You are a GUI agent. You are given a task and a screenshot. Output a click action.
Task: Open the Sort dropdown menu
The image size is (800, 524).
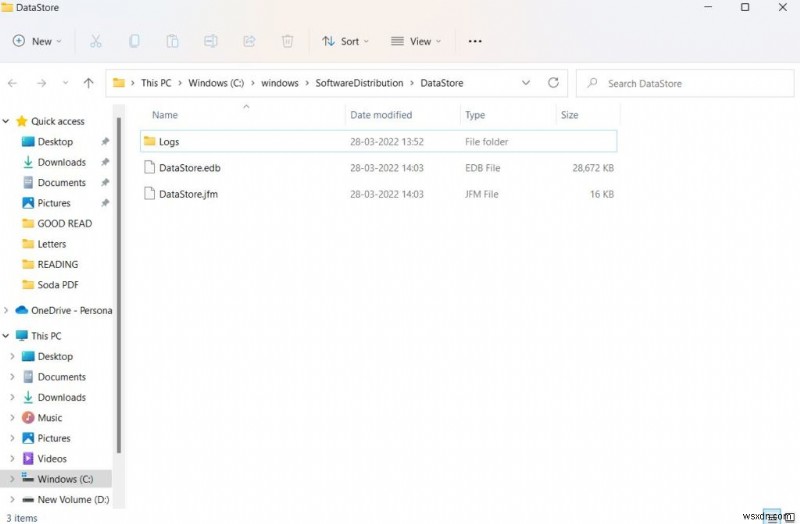(345, 41)
